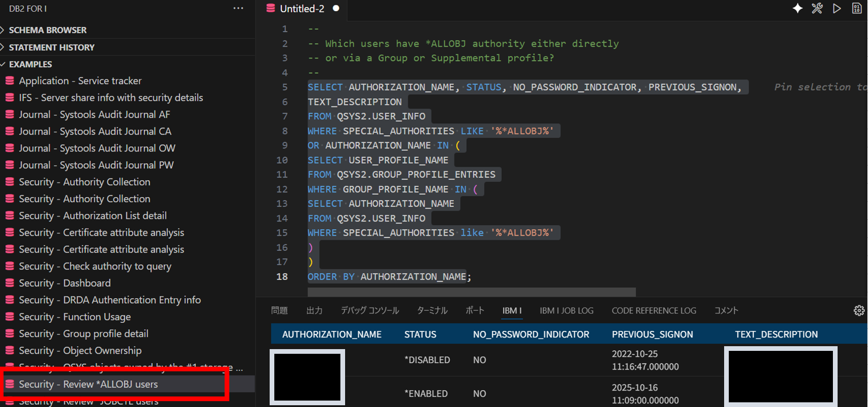Run the SQL statement with play icon
868x407 pixels.
[837, 8]
